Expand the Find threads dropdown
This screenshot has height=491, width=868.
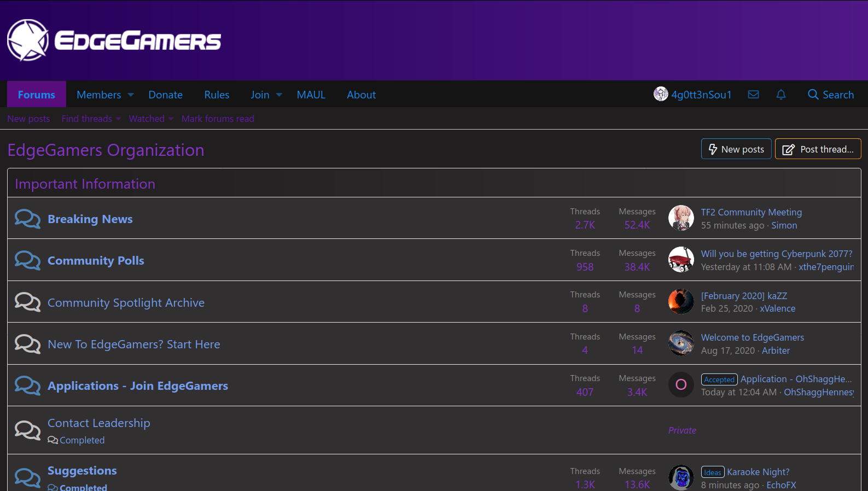(x=118, y=119)
